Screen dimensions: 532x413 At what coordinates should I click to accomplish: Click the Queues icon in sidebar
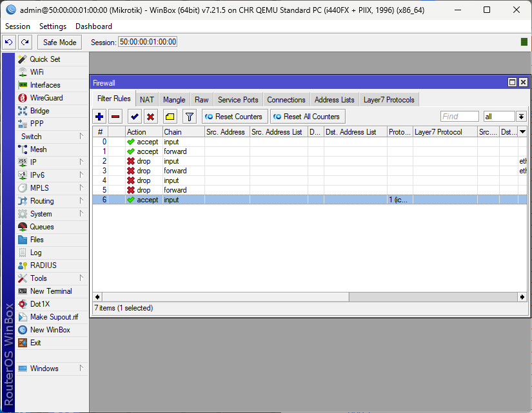tap(23, 227)
